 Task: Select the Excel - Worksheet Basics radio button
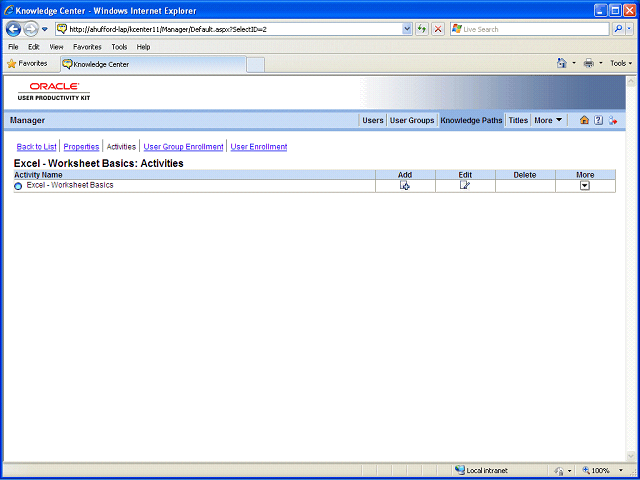coord(18,186)
